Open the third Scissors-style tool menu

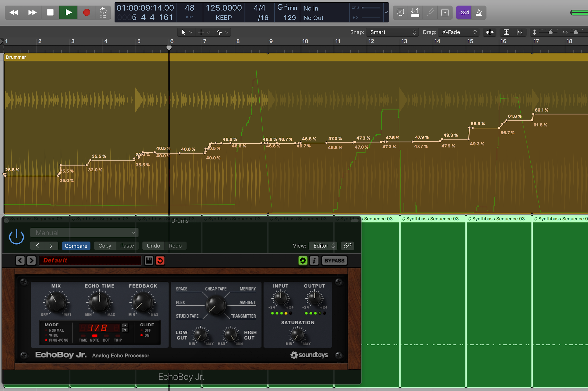point(222,32)
